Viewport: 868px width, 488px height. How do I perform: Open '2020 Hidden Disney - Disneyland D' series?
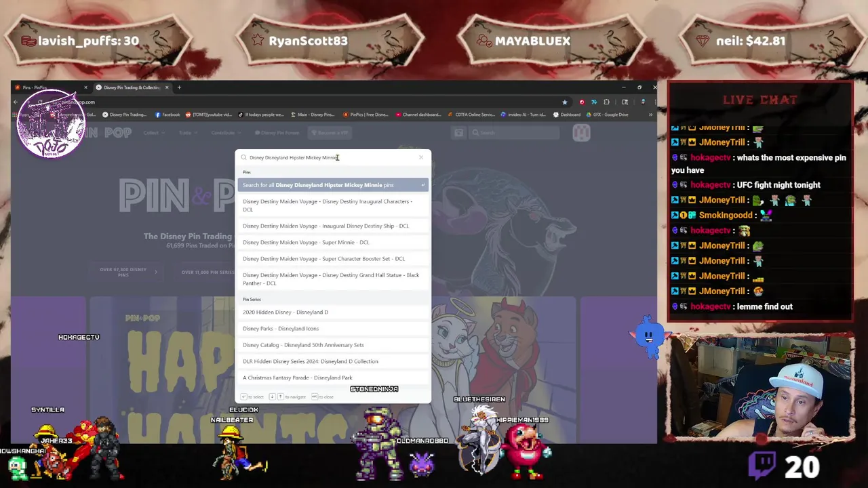click(333, 312)
